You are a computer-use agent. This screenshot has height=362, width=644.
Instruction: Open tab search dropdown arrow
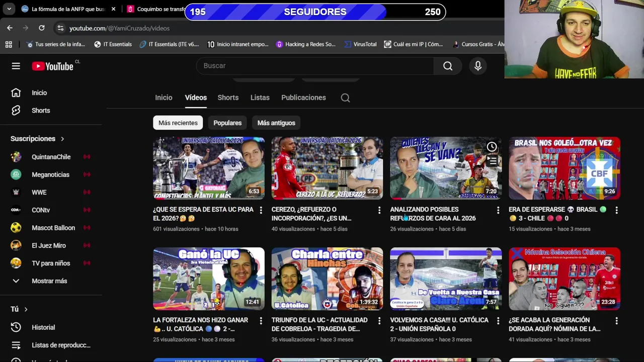pyautogui.click(x=9, y=9)
